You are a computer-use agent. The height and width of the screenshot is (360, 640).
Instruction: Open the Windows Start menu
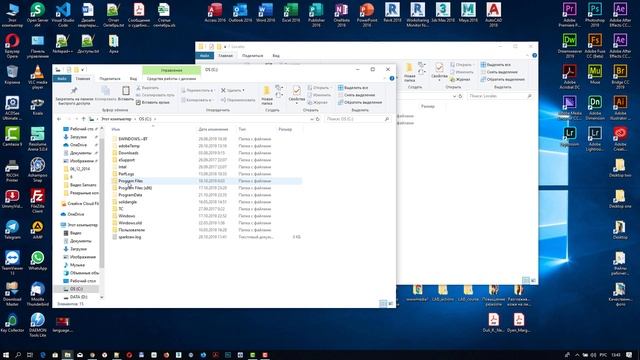click(6, 355)
